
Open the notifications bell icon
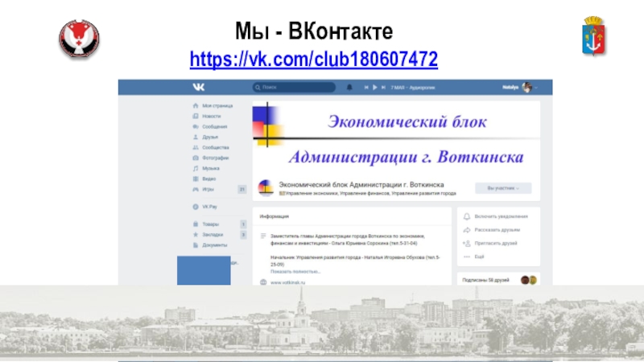[x=349, y=87]
